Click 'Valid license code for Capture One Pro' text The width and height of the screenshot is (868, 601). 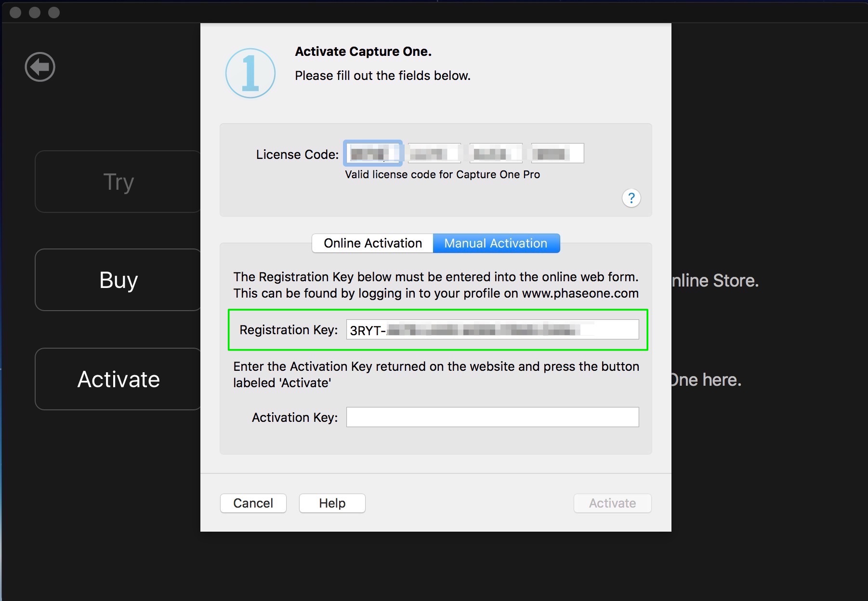pos(442,174)
